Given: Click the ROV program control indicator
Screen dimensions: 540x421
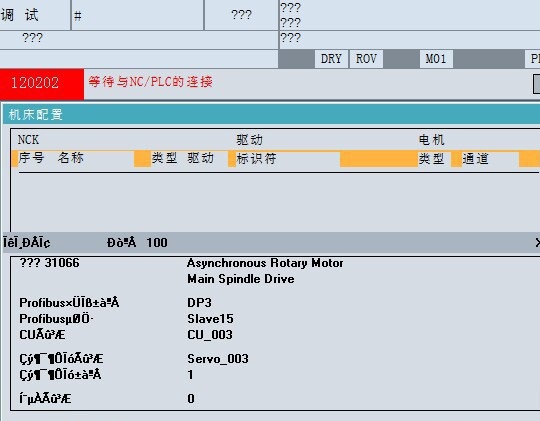Looking at the screenshot, I should pos(366,59).
